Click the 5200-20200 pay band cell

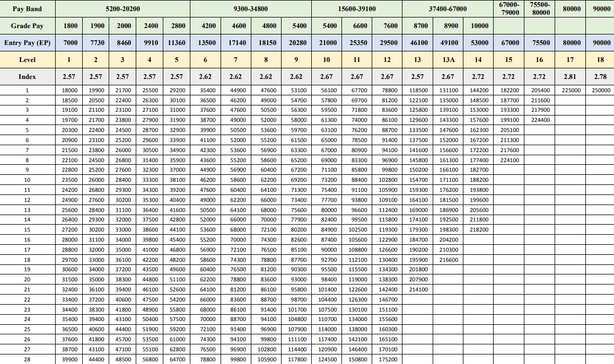click(x=123, y=9)
